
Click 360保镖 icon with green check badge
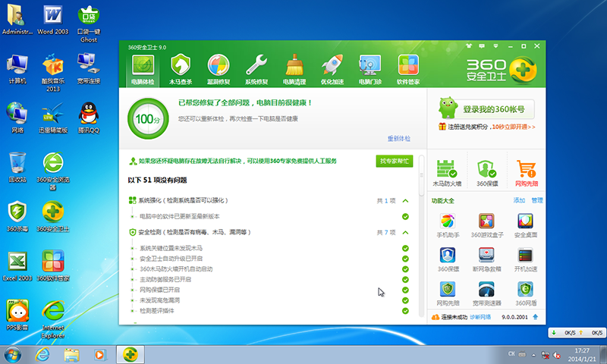pyautogui.click(x=486, y=173)
